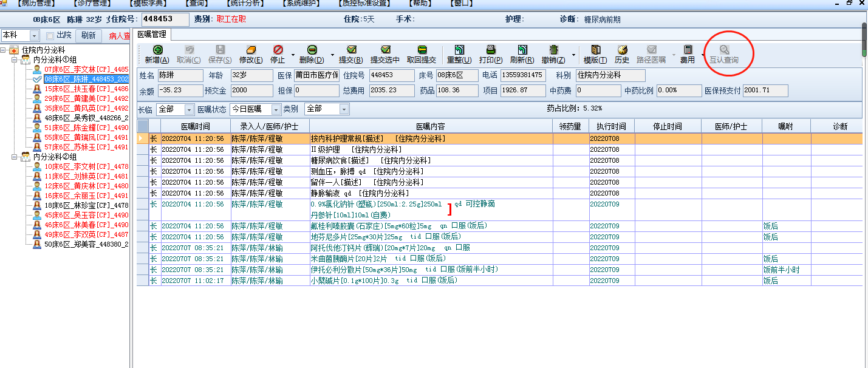This screenshot has width=868, height=368.
Task: Click the 取回提交 retract submission icon
Action: [422, 49]
